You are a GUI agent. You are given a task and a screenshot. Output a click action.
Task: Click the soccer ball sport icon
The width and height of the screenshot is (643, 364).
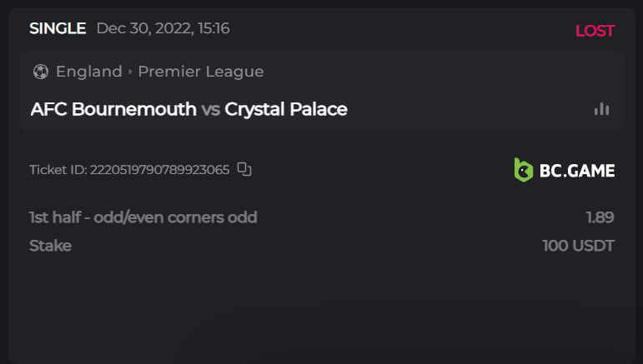41,72
